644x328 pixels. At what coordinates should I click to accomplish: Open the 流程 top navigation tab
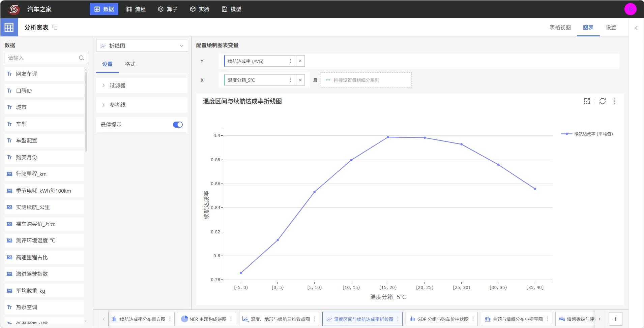136,9
